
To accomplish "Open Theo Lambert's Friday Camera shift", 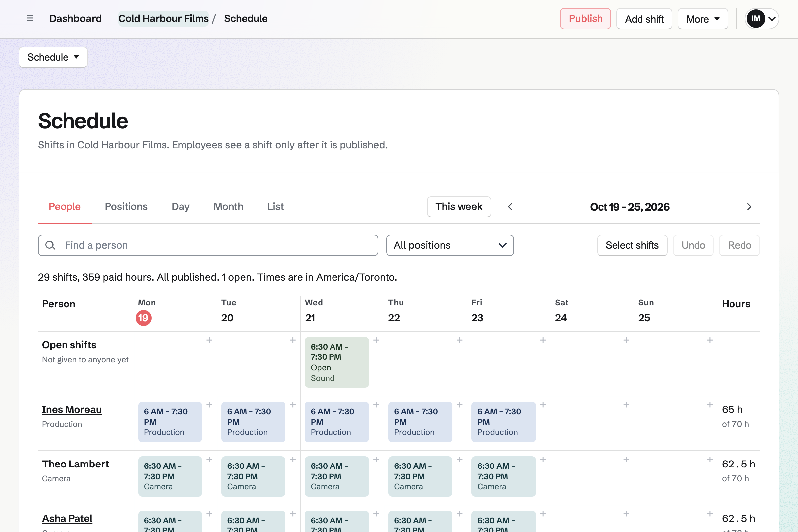I will coord(503,476).
